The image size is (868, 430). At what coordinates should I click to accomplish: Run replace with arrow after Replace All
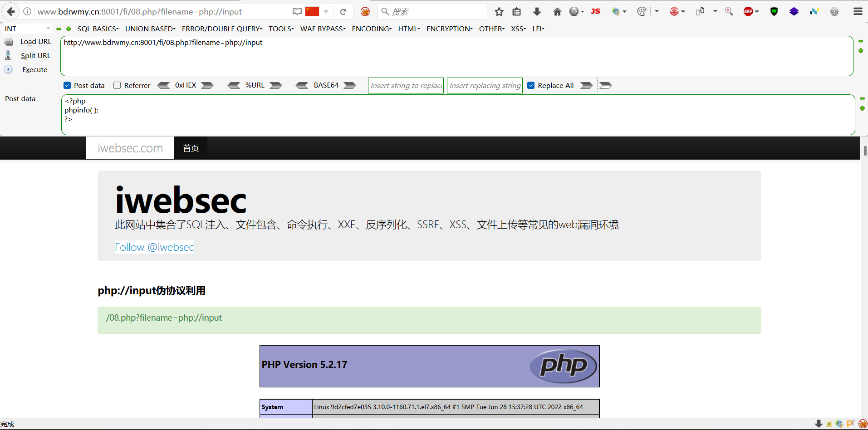[587, 85]
